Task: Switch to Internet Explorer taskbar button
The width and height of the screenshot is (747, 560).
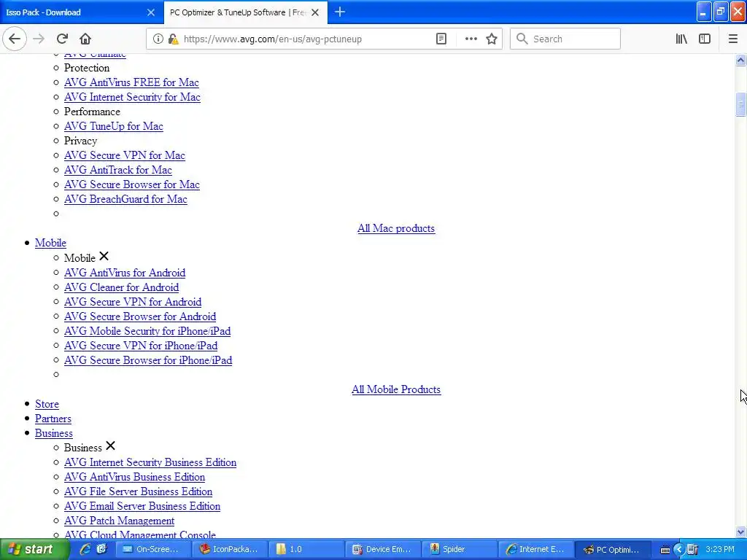Action: pyautogui.click(x=536, y=549)
